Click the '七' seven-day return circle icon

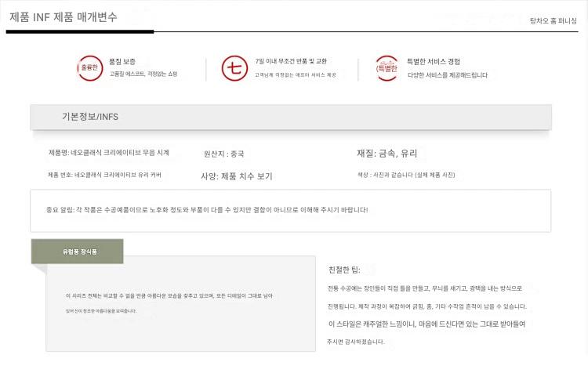[234, 68]
